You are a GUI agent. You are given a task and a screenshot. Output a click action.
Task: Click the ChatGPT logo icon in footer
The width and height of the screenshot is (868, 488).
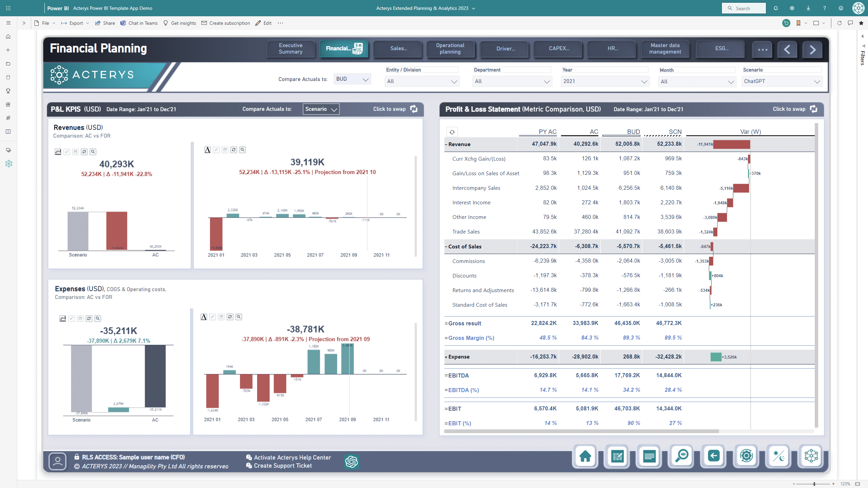click(352, 462)
